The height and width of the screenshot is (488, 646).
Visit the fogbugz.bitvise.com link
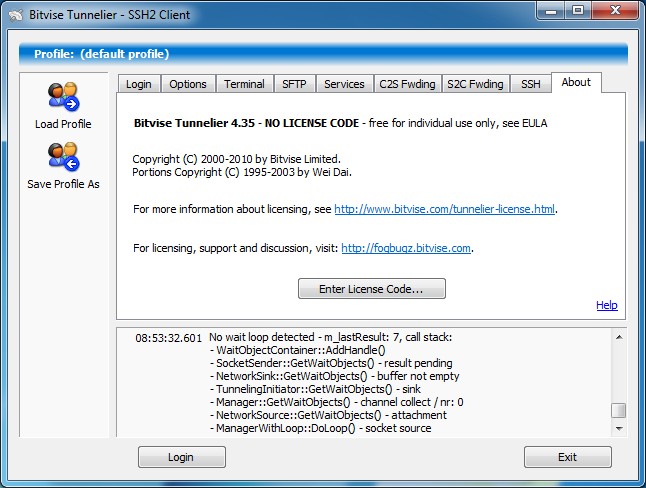(x=406, y=248)
